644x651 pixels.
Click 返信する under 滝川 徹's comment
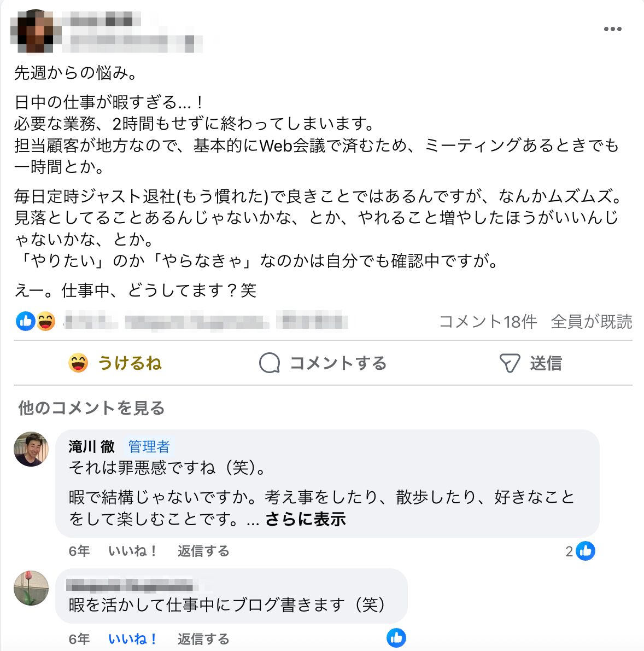coord(203,551)
